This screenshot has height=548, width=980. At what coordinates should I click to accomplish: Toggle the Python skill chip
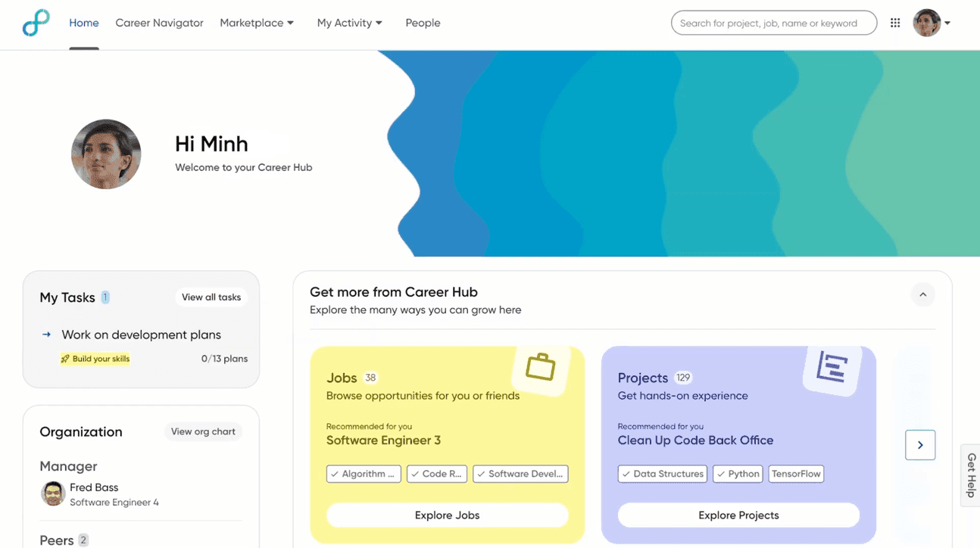coord(737,474)
